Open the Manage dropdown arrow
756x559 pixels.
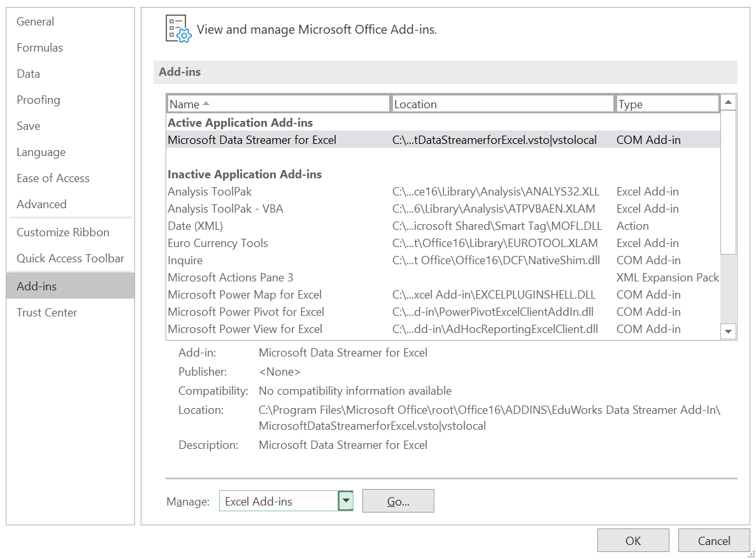[345, 501]
